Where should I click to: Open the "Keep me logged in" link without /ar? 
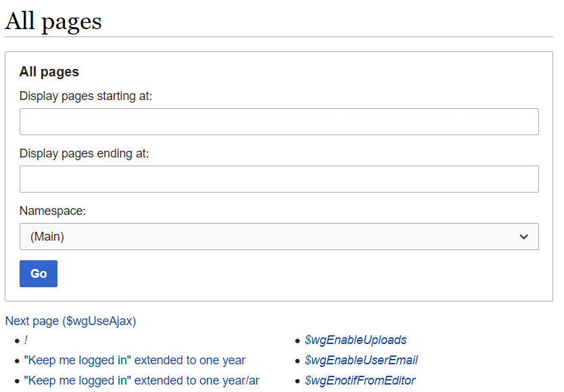point(135,360)
